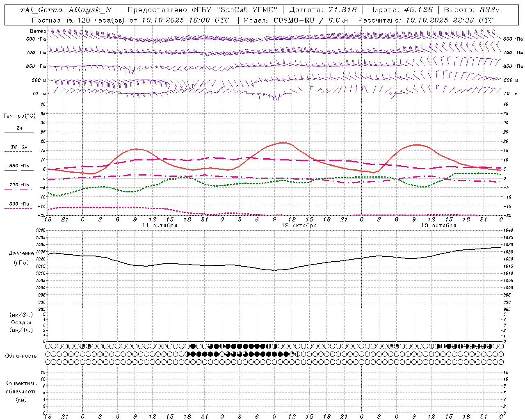
Task: Click the Широта: 45.126 value
Action: pos(400,10)
